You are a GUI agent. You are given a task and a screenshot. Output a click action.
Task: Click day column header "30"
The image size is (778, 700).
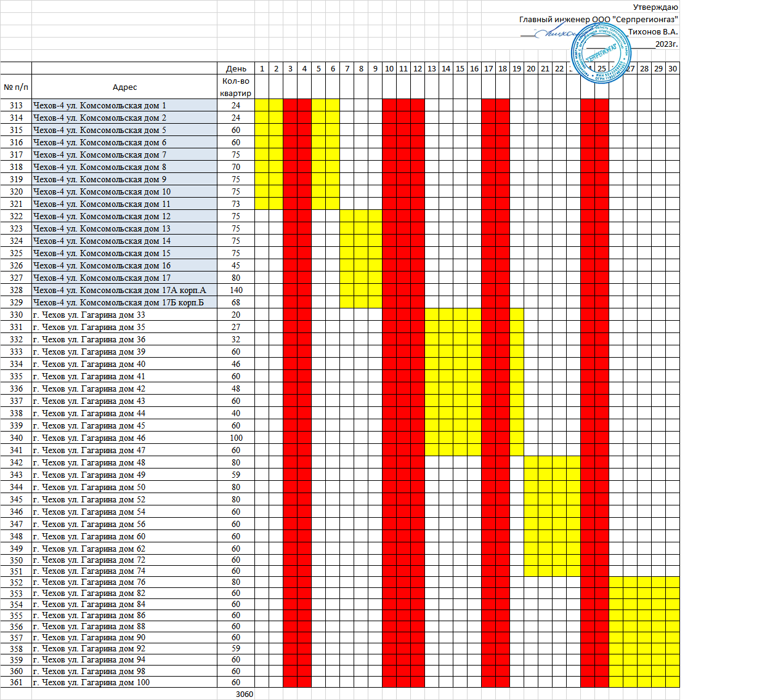pyautogui.click(x=673, y=68)
